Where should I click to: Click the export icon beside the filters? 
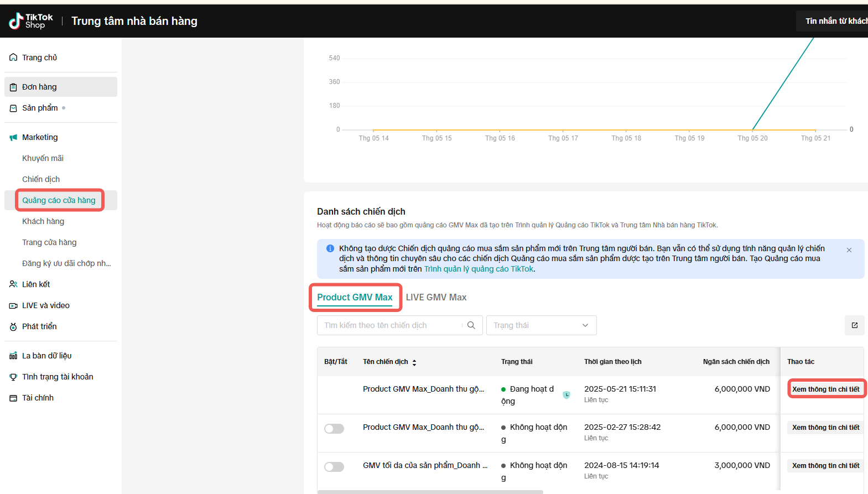pos(854,325)
